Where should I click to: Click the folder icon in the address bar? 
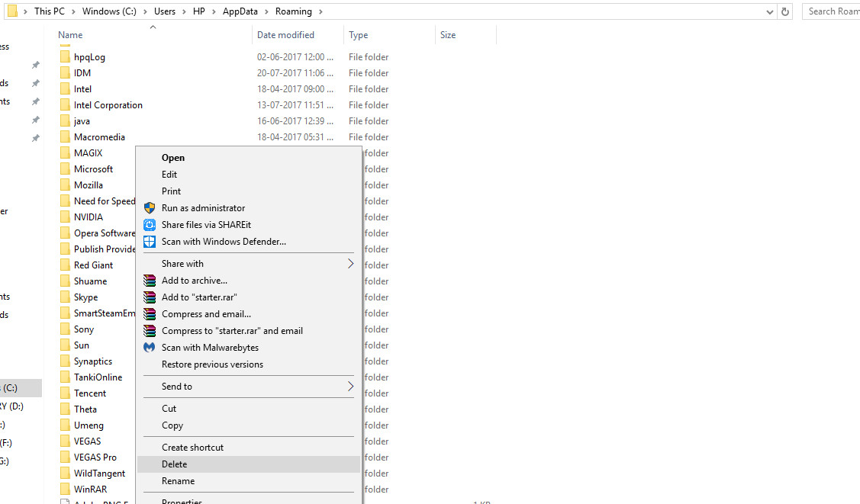pos(12,11)
